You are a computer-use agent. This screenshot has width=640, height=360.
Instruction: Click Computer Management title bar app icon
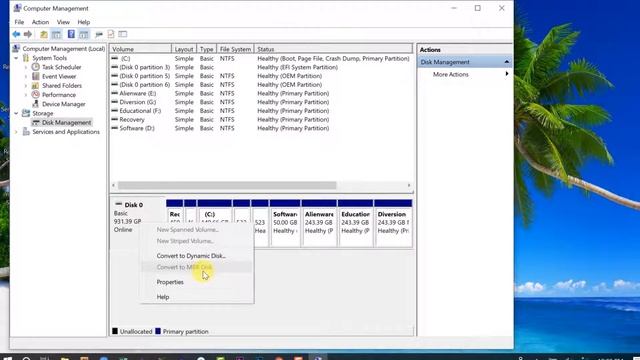(x=17, y=8)
